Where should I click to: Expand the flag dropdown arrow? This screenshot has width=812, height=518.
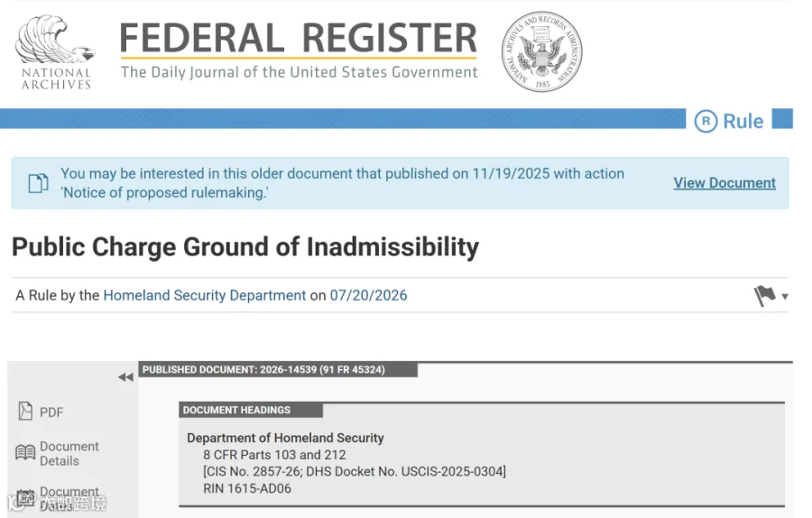[x=785, y=297]
